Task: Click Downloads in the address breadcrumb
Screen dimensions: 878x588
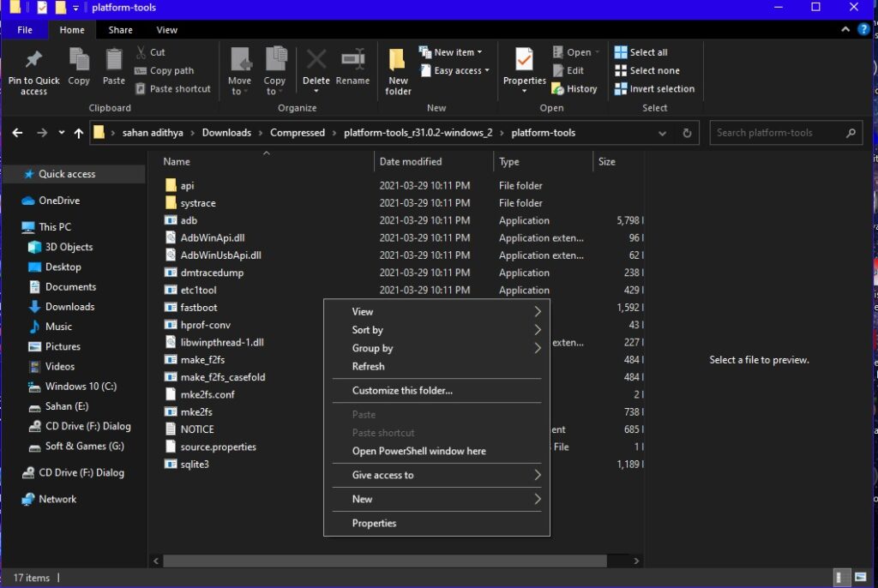Action: tap(226, 133)
